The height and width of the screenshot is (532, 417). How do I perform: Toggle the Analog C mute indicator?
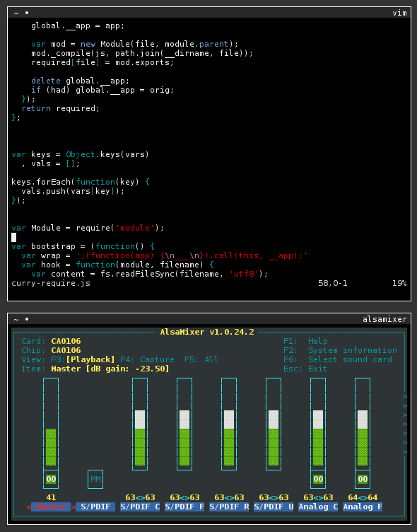pyautogui.click(x=318, y=479)
